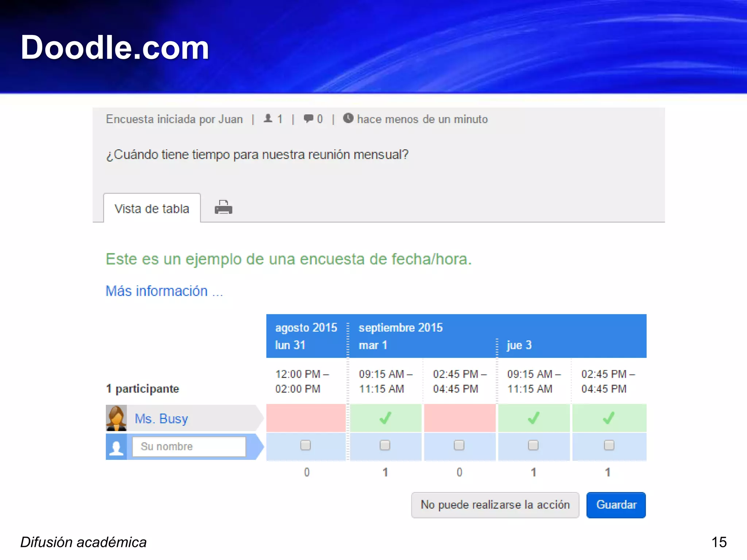The width and height of the screenshot is (747, 560).
Task: Open the Vista de tabla tab
Action: pyautogui.click(x=152, y=208)
